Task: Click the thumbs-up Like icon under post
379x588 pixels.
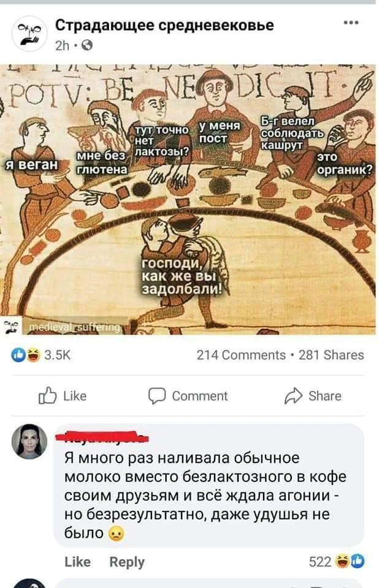Action: coord(48,396)
